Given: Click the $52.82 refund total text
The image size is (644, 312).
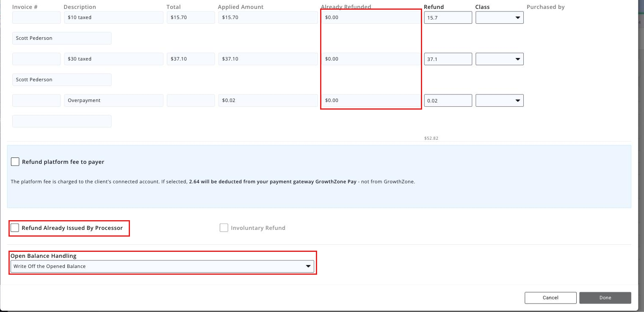Looking at the screenshot, I should pyautogui.click(x=431, y=138).
